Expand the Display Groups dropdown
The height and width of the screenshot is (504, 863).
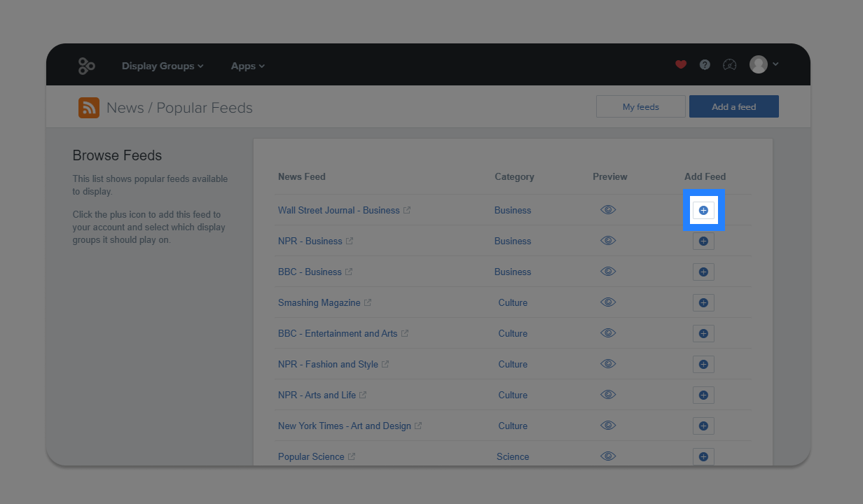pos(163,66)
